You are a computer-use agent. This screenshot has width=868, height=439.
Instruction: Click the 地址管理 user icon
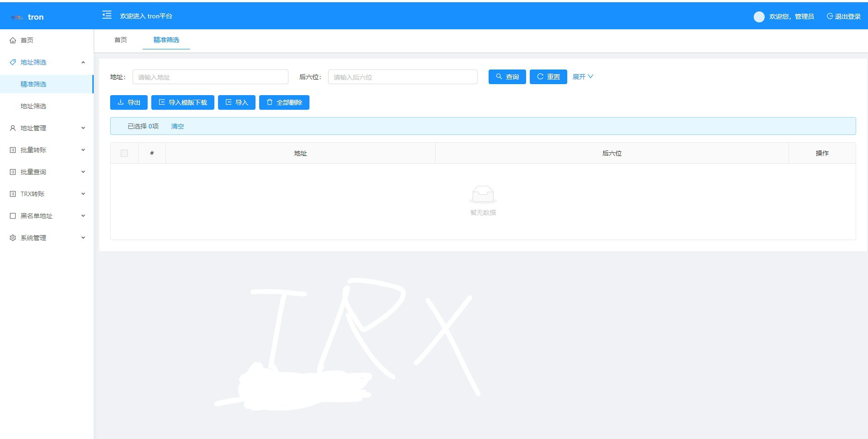point(13,128)
